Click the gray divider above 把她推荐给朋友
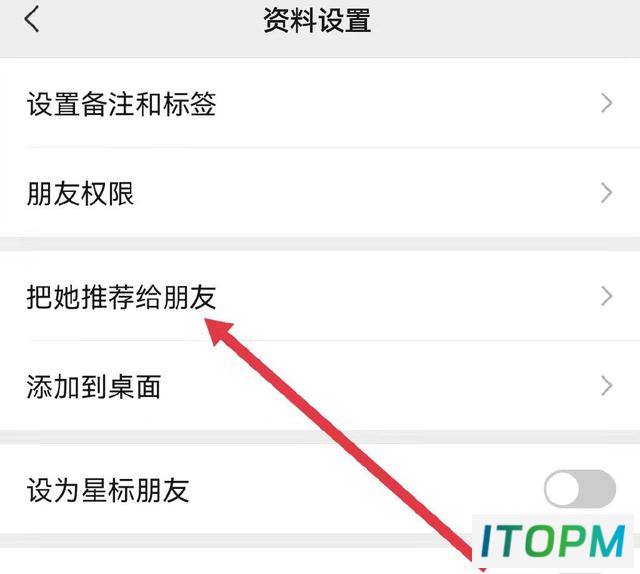640x574 pixels. 320,244
